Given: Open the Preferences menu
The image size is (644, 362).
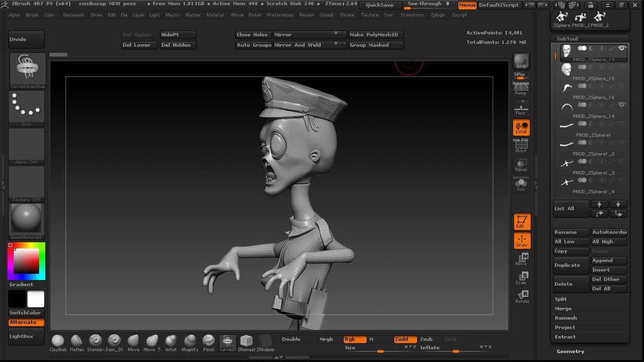Looking at the screenshot, I should [280, 15].
